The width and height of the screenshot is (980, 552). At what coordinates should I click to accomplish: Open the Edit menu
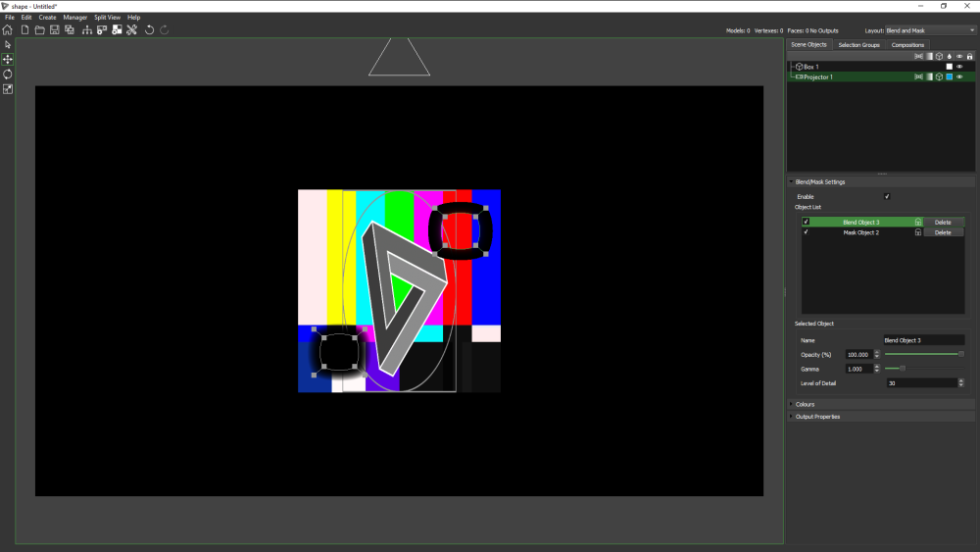[26, 18]
